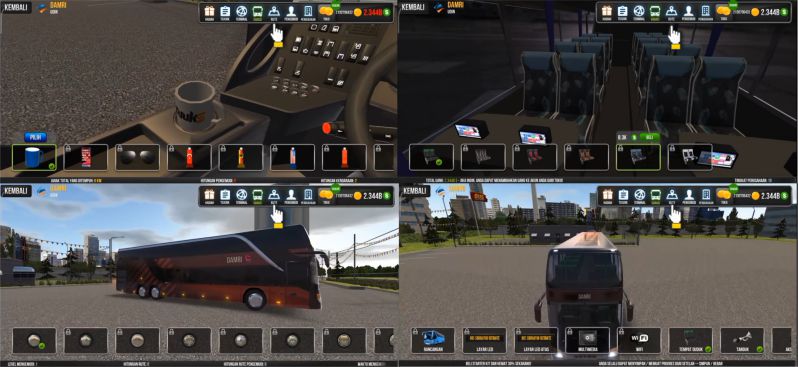Screen dimensions: 798x367
Task: Select Rancangan blue bus design option
Action: 433,340
